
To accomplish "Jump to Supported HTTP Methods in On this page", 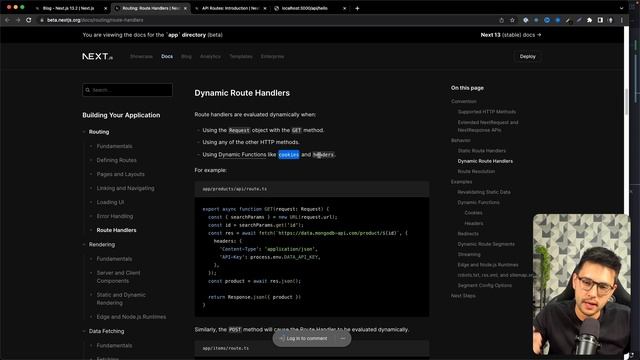I will 487,111.
